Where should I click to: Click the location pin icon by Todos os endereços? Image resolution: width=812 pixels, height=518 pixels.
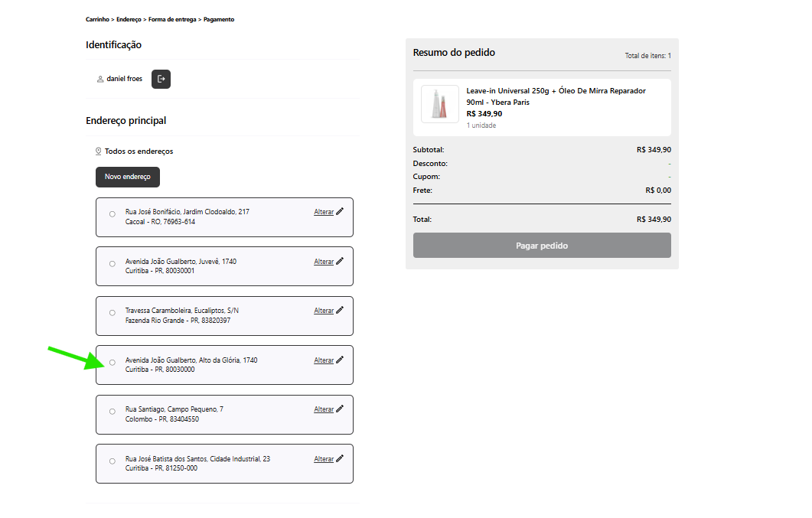[99, 151]
